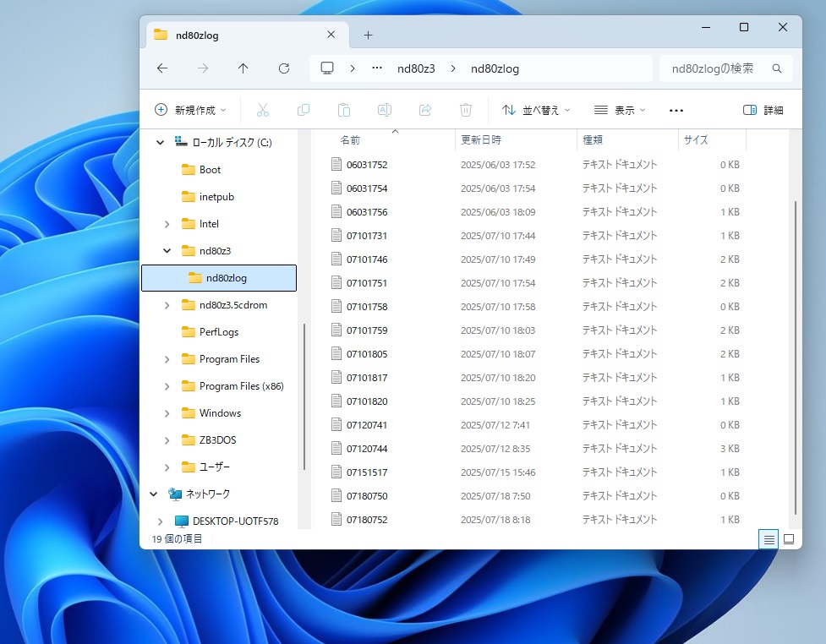Collapse the ローカル ディスク (C:) tree node

(x=160, y=142)
